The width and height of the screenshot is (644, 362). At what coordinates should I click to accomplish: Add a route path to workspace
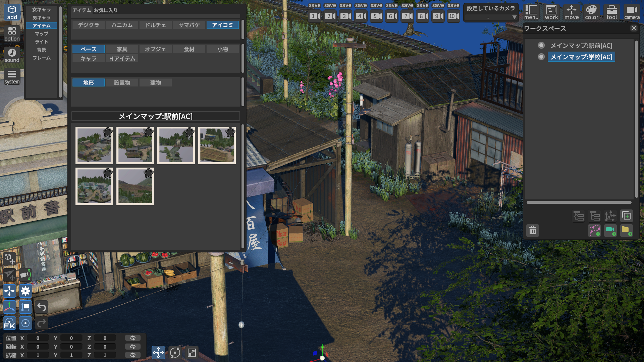(594, 231)
